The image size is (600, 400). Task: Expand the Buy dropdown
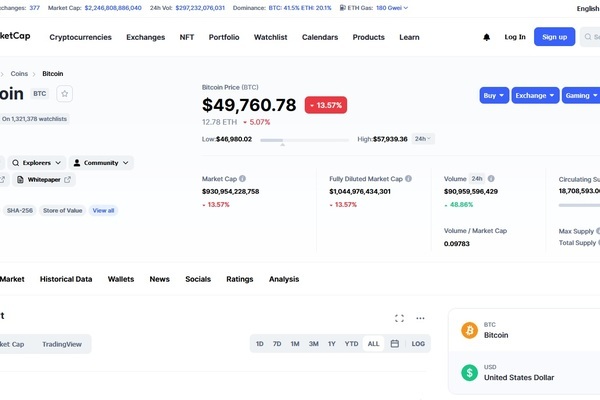494,95
